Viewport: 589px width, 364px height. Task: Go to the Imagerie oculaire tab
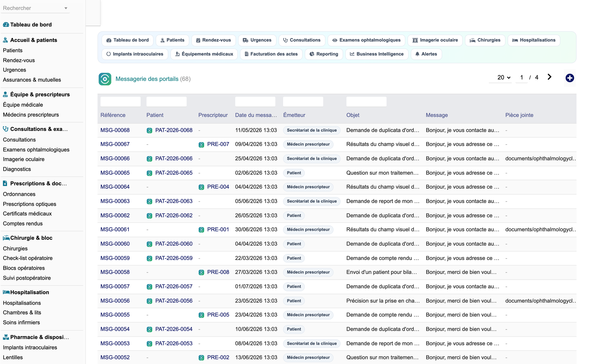(x=435, y=40)
